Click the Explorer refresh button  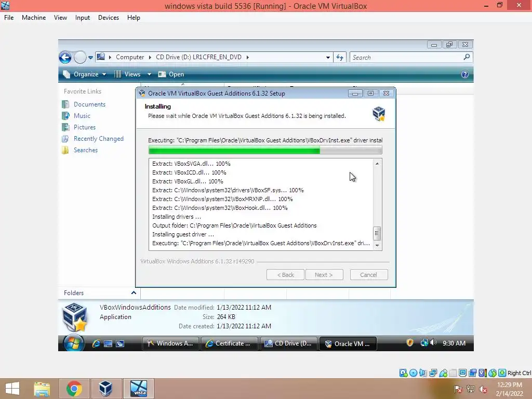pos(340,57)
